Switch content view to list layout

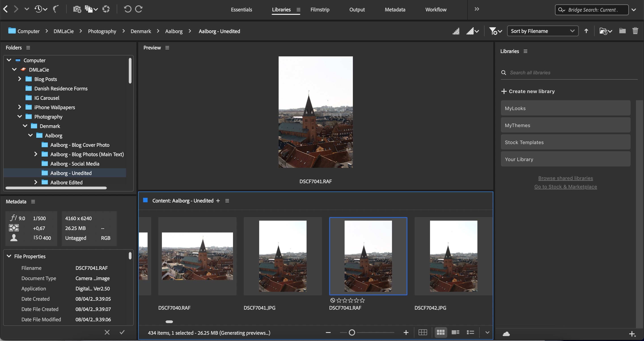[x=470, y=332]
